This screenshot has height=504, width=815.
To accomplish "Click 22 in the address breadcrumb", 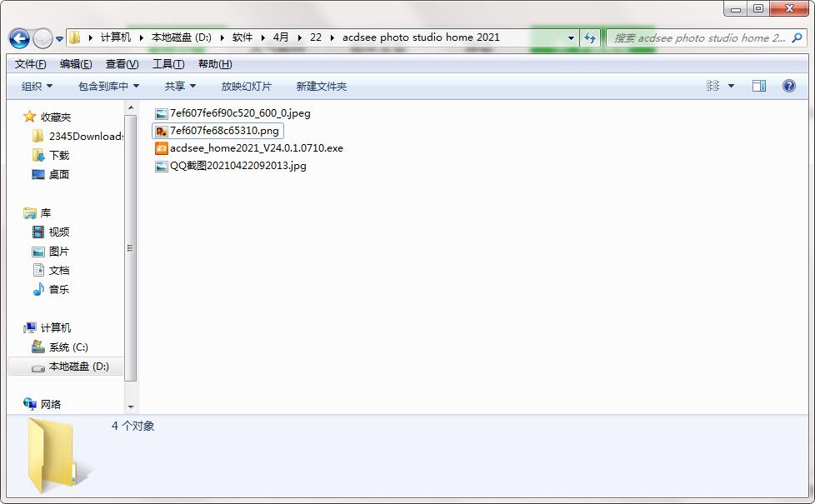I will pyautogui.click(x=316, y=37).
